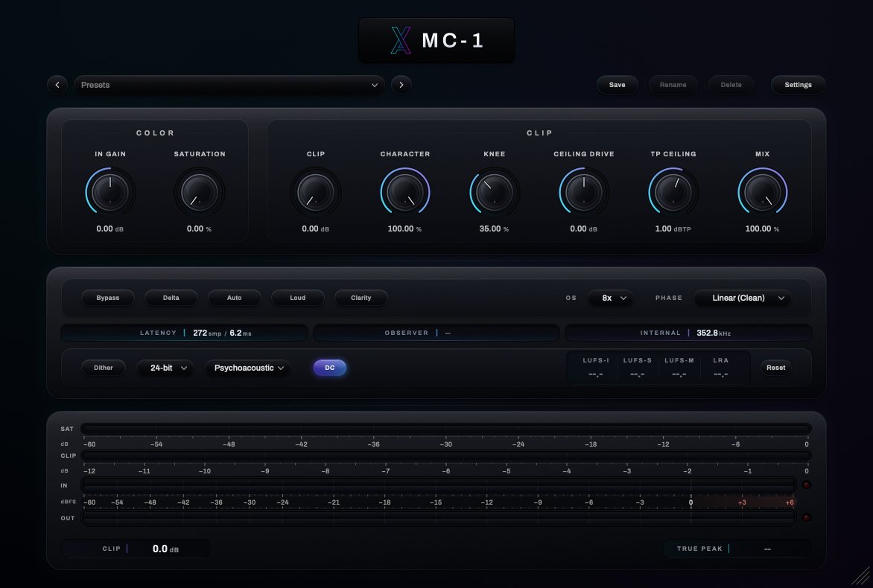Click the TRUE PEAK readout
The height and width of the screenshot is (588, 873).
pos(737,549)
